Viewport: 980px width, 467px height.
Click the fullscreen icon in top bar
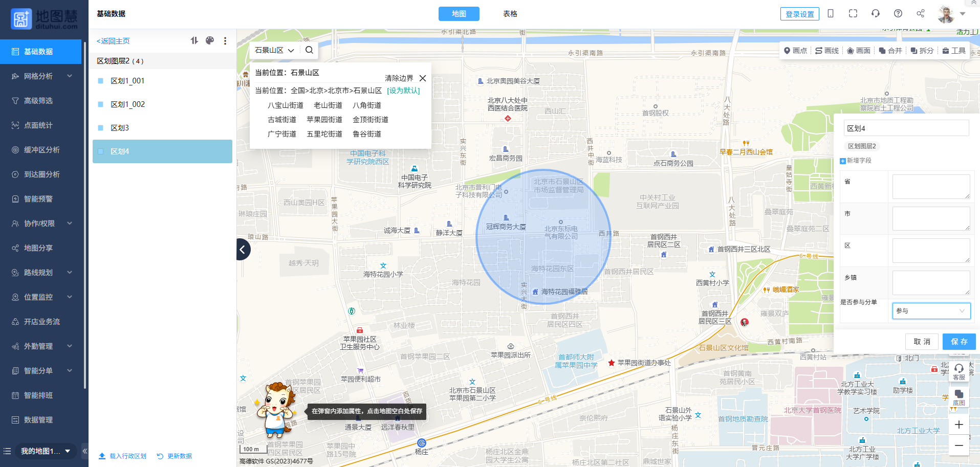click(853, 14)
